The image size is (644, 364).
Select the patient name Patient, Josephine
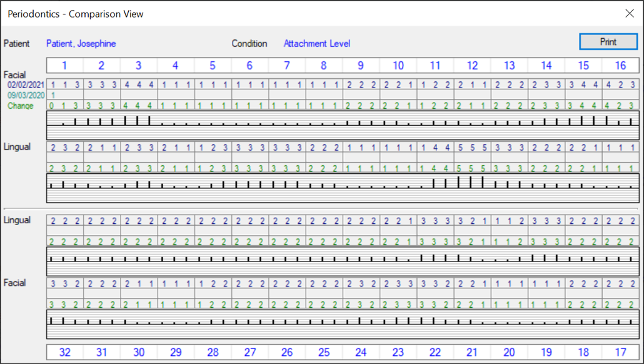coord(81,44)
